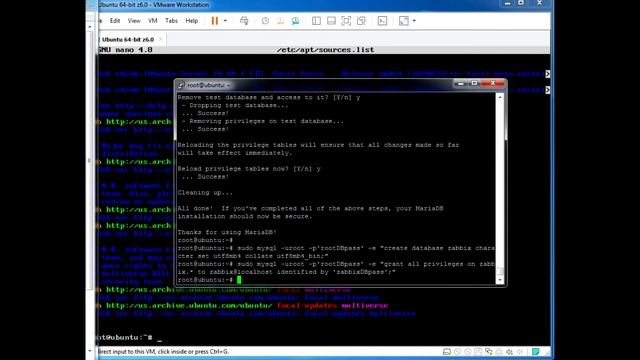Screen dimensions: 640x360
Task: Click the 'Thanks for using MariaDB!' line
Action: [x=227, y=232]
